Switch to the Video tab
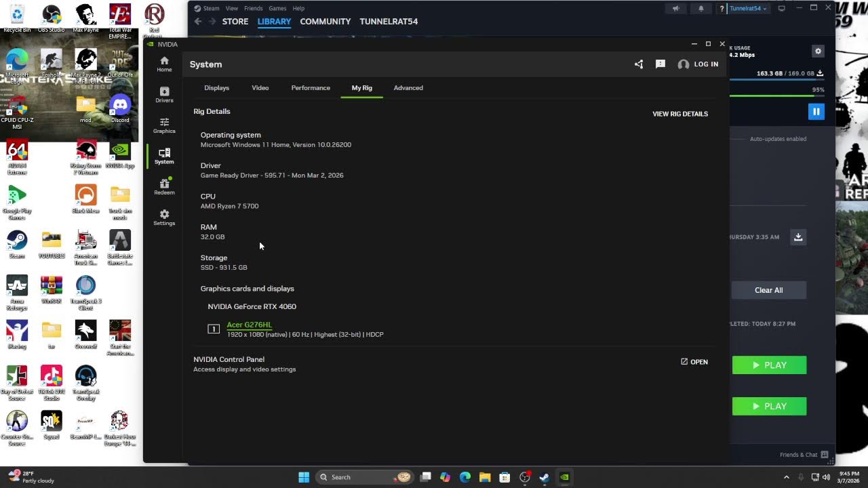 point(260,87)
